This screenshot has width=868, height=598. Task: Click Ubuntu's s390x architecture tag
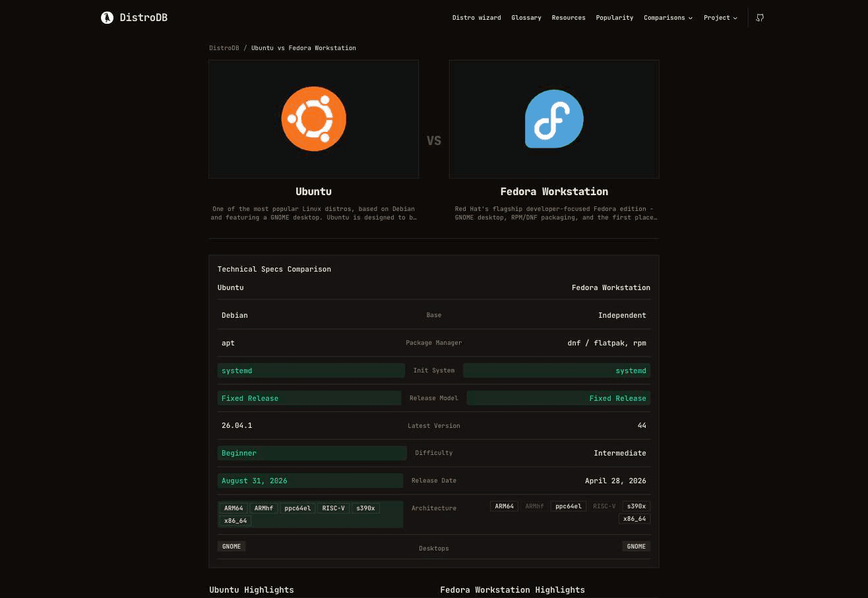click(x=365, y=508)
